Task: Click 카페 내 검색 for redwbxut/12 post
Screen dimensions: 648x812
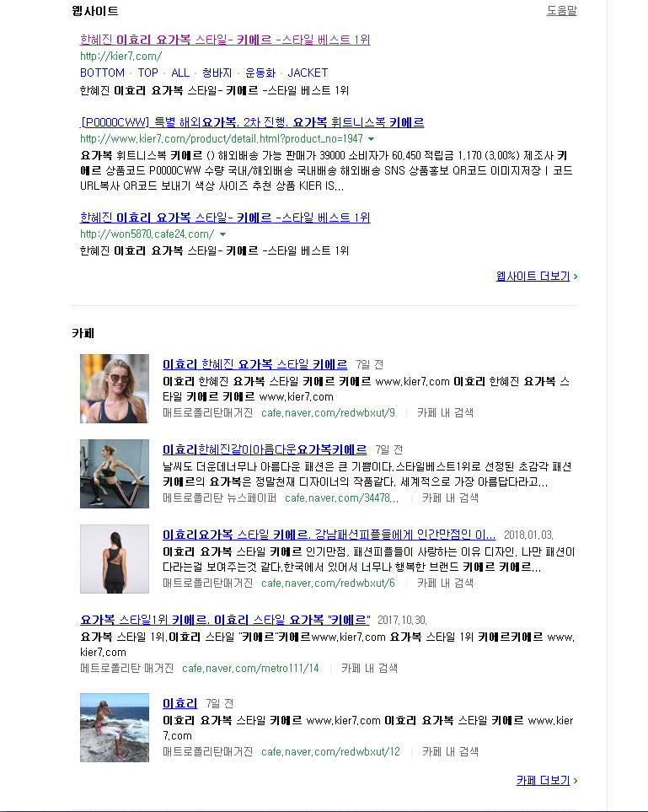Action: tap(450, 751)
